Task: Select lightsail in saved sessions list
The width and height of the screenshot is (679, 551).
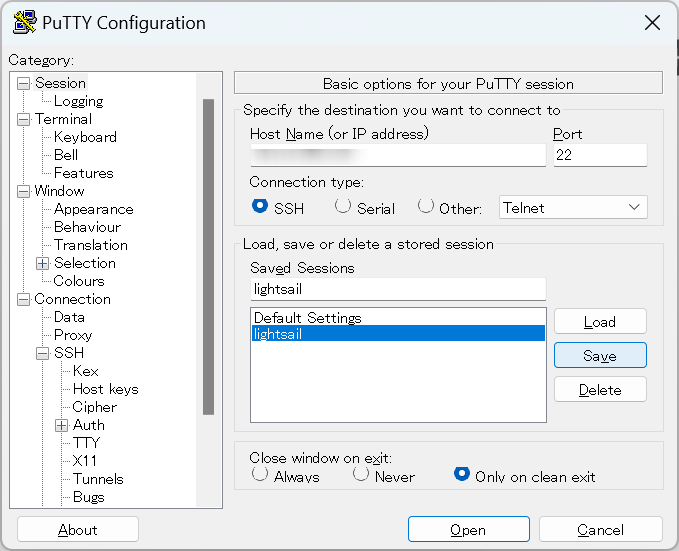Action: click(x=398, y=334)
